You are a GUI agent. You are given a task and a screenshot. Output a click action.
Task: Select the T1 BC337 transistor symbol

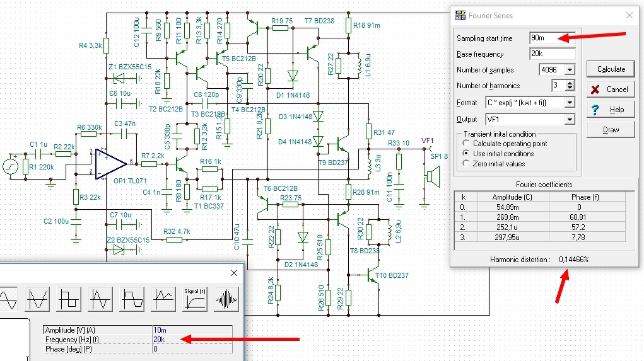point(181,164)
